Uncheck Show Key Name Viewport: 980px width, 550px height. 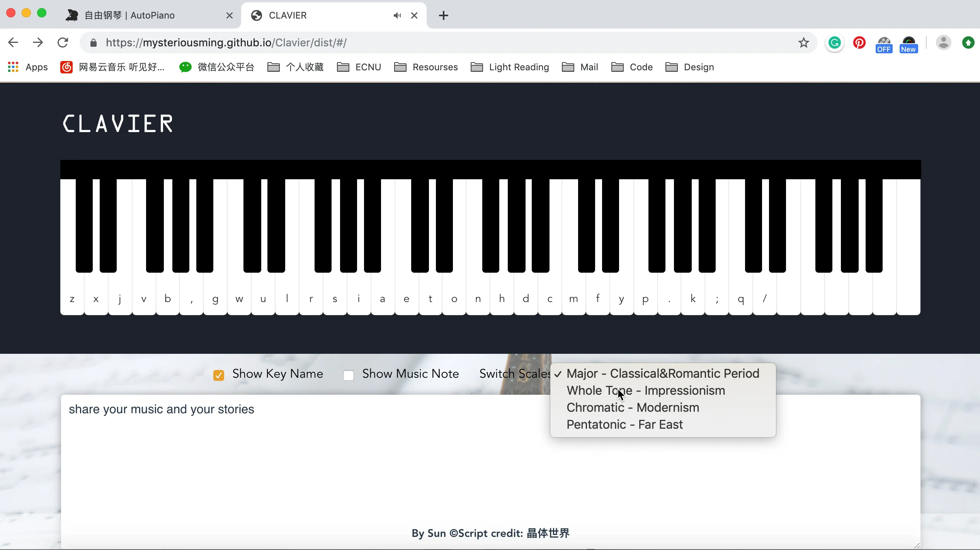click(219, 375)
